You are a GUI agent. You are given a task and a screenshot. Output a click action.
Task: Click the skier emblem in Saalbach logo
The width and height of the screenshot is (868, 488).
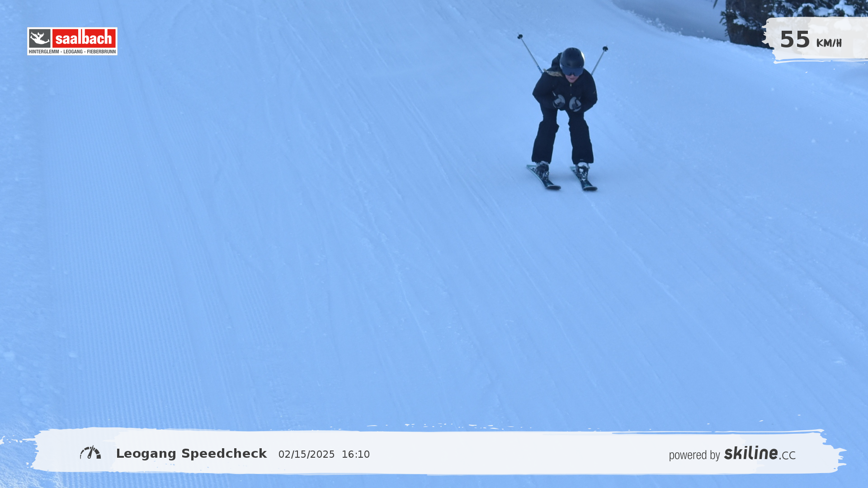tap(40, 39)
